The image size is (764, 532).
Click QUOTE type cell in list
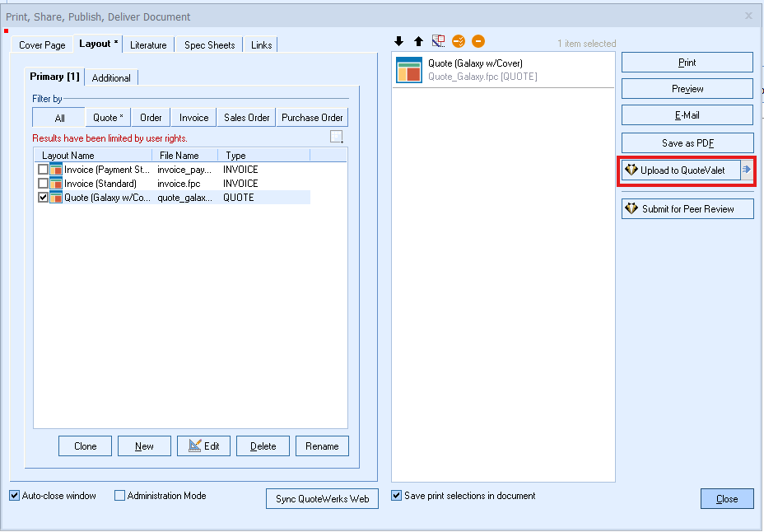click(238, 198)
